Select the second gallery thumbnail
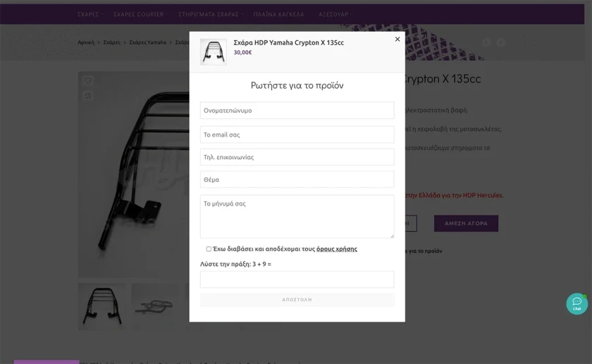592x364 pixels. click(155, 306)
